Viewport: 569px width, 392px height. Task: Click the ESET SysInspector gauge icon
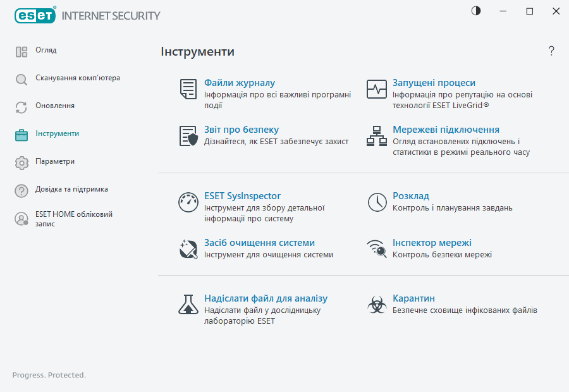188,202
